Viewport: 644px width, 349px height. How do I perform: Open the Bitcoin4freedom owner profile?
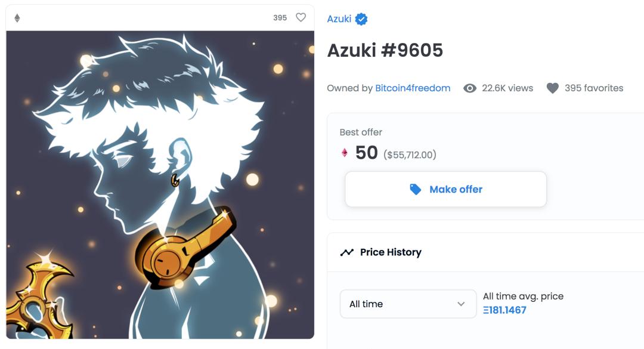coord(413,88)
